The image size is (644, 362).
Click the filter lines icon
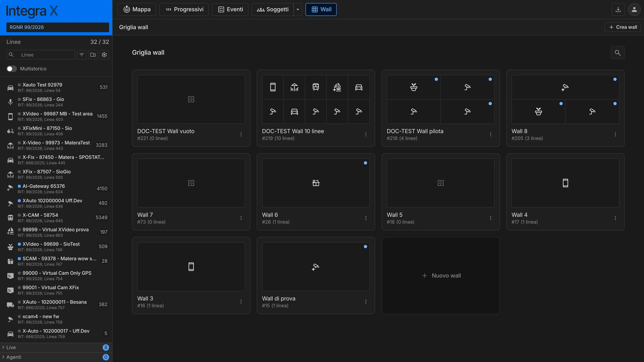click(82, 55)
